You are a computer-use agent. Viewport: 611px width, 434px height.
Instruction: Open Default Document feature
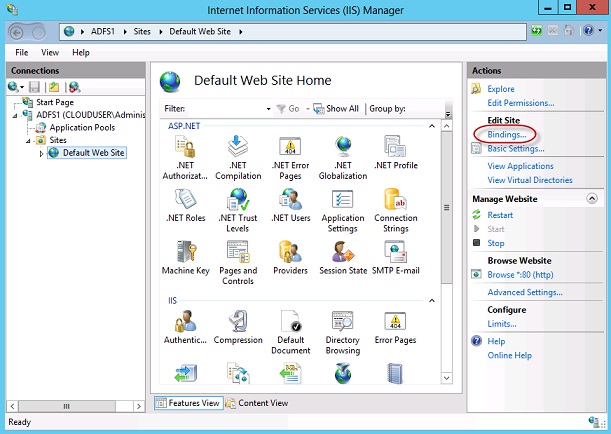point(291,332)
